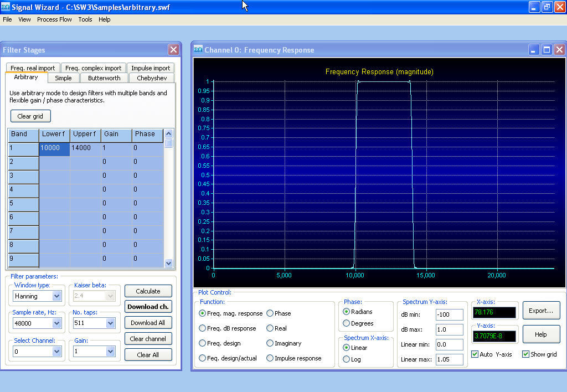Image resolution: width=567 pixels, height=392 pixels.
Task: Restore down the Signal Wizard main window
Action: point(547,7)
